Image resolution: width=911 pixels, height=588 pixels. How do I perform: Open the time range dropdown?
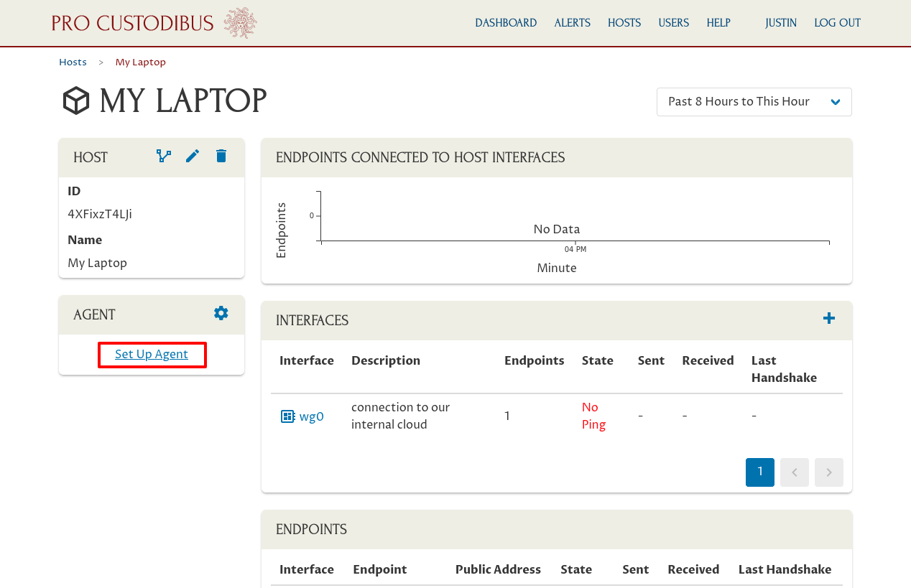(x=754, y=102)
